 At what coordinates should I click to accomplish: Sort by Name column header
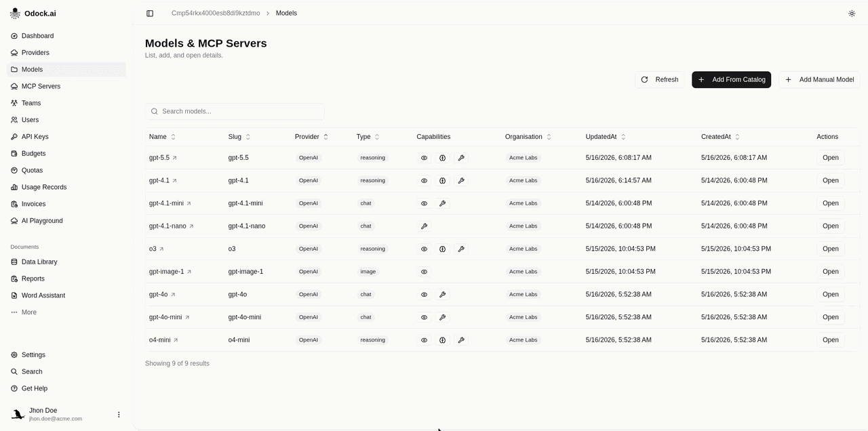(x=163, y=137)
